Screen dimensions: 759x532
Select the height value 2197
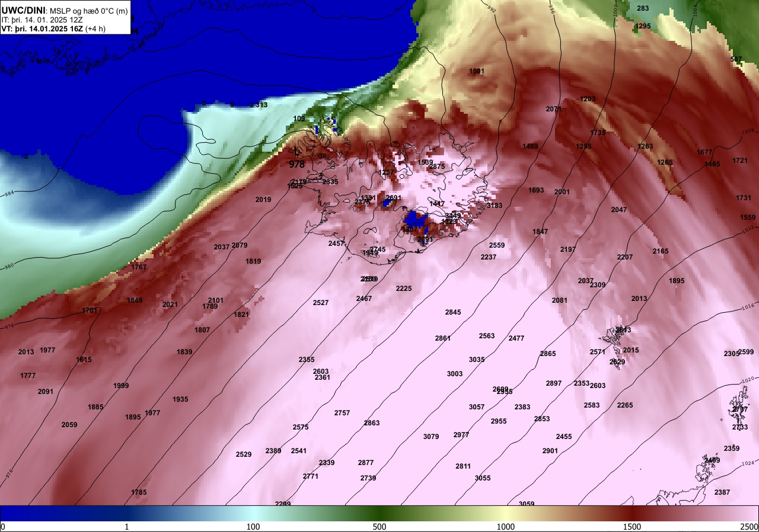click(568, 249)
